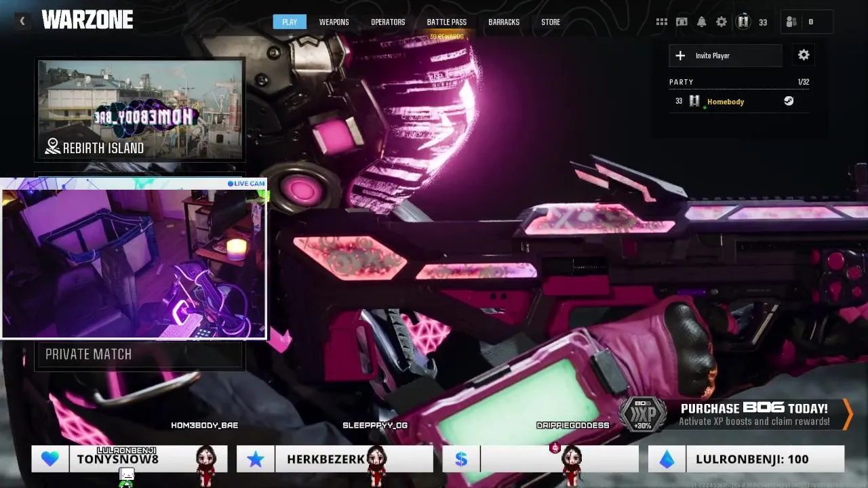
Task: Click the Steam platform icon beside Homebody
Action: [789, 101]
